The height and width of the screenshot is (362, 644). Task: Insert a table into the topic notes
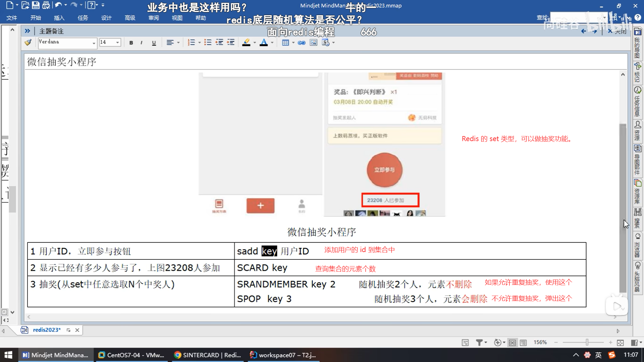(x=286, y=42)
